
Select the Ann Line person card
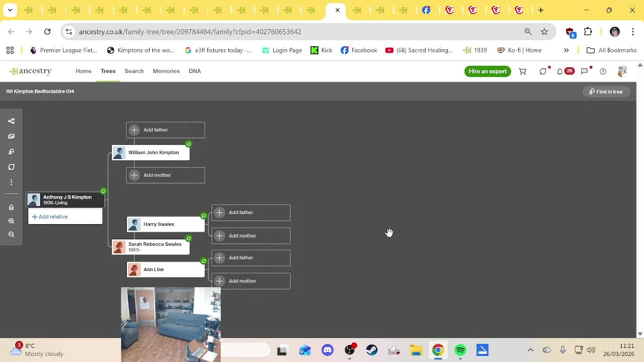(x=166, y=269)
